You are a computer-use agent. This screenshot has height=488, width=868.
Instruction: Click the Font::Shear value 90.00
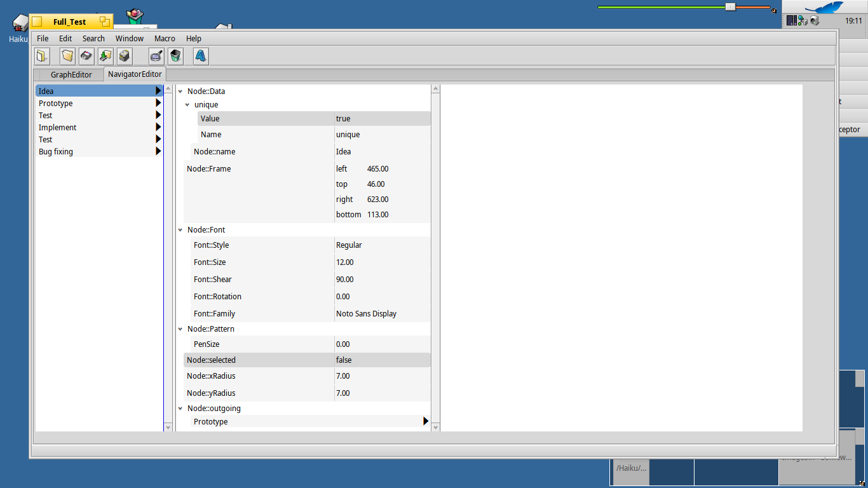tap(344, 280)
